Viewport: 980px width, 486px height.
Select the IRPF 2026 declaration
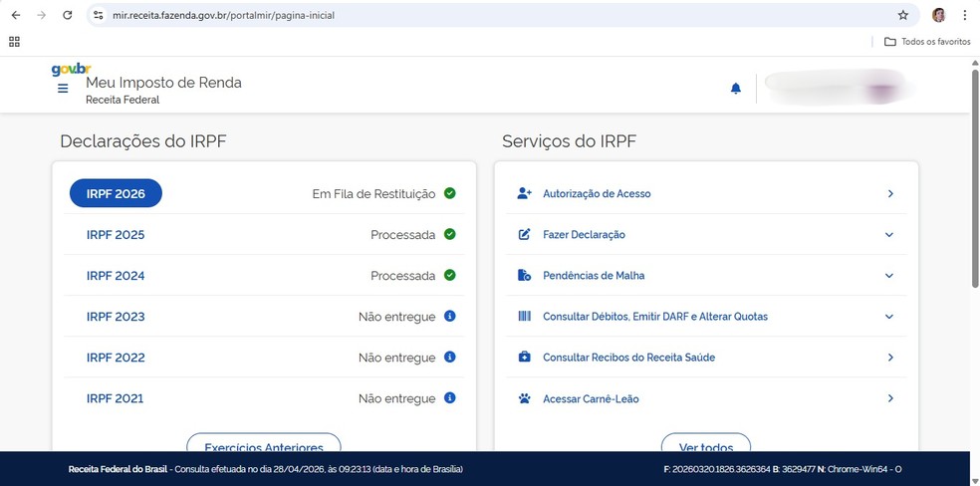point(116,193)
